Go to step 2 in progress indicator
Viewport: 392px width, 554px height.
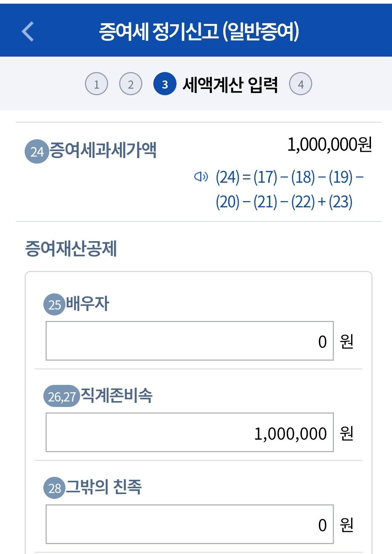tap(131, 84)
